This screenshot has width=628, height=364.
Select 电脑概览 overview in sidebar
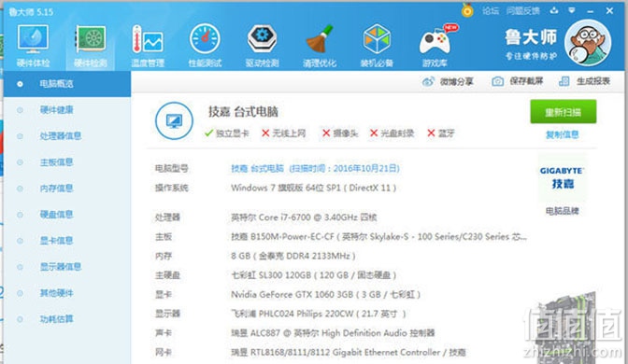pyautogui.click(x=67, y=84)
